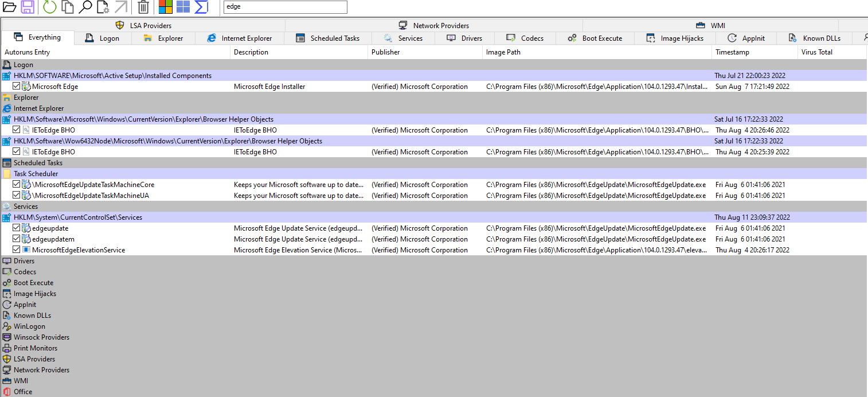Switch to the Boot Execute tab
This screenshot has width=868, height=397.
coord(595,38)
